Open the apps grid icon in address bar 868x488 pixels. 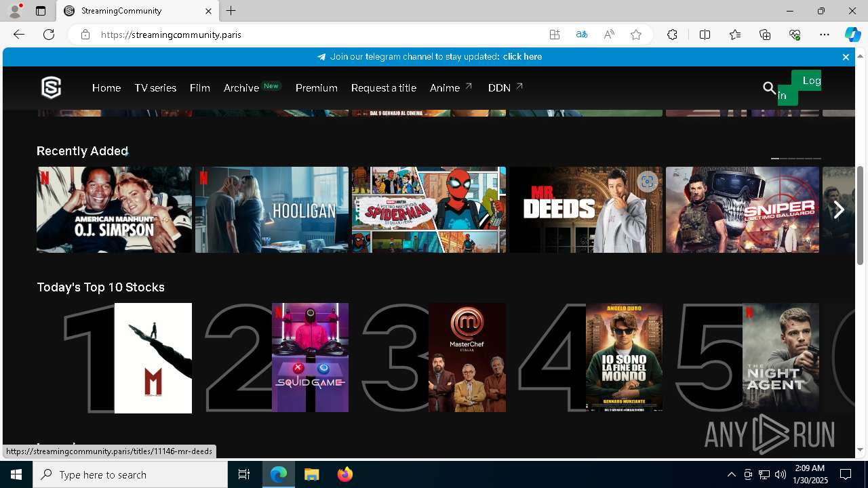pos(555,35)
